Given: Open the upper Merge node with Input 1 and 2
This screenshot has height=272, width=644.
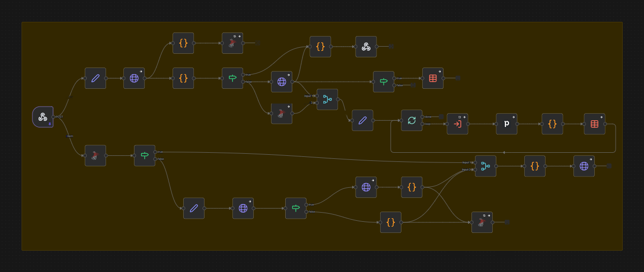Looking at the screenshot, I should click(x=327, y=99).
